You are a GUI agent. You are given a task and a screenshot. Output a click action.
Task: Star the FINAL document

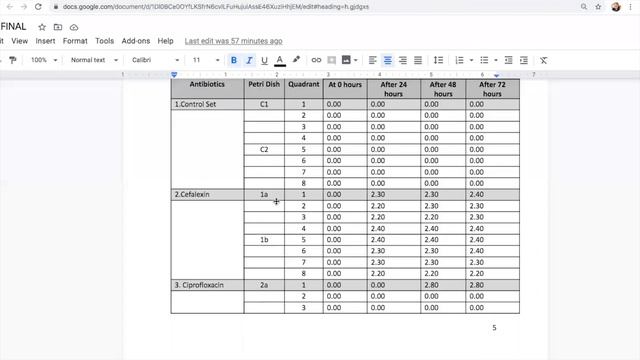point(42,27)
